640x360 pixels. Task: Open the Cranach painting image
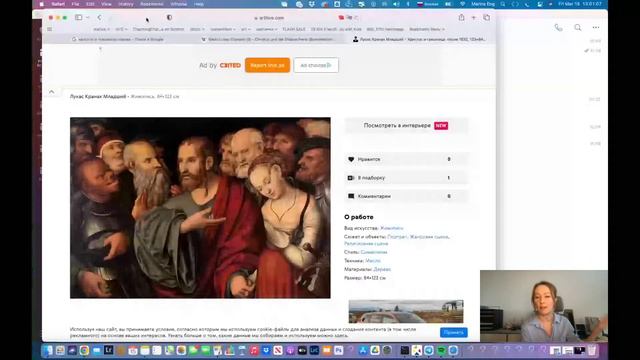click(x=200, y=208)
